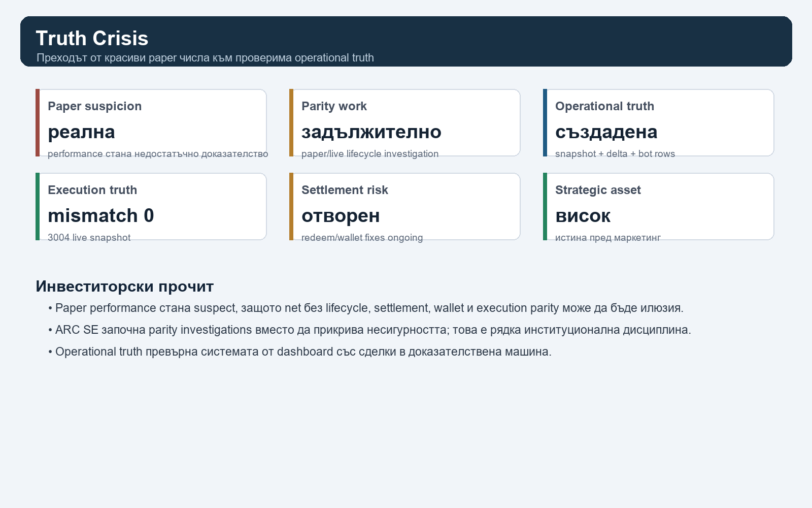Select the value реална
The width and height of the screenshot is (812, 508).
pos(81,132)
